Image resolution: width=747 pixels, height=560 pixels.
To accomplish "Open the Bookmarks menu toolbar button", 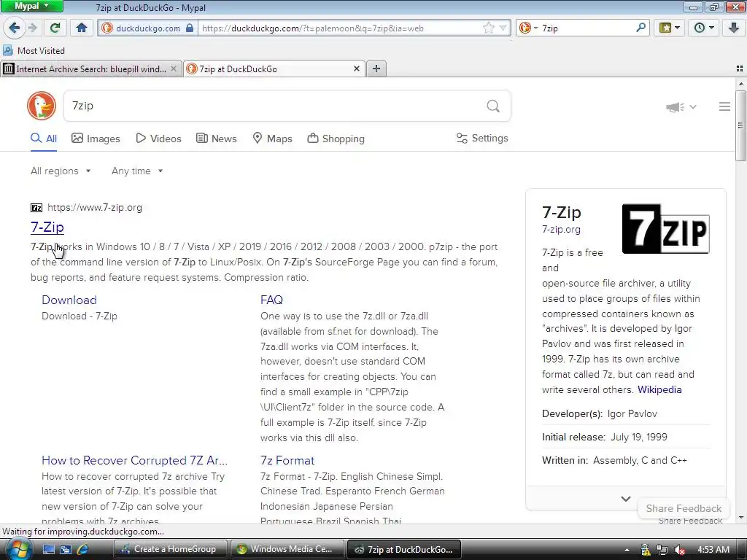I will pos(670,28).
